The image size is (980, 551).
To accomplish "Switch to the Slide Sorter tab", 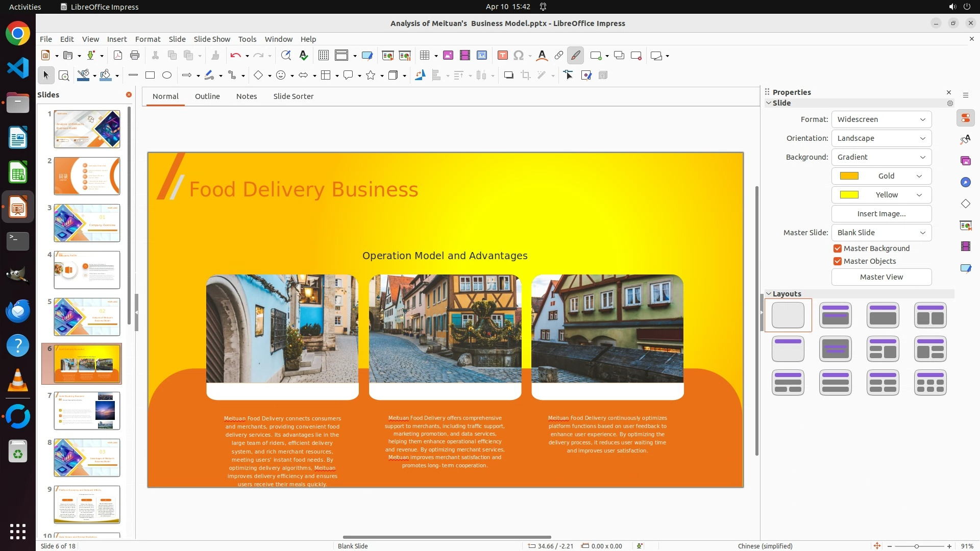I will [x=293, y=96].
